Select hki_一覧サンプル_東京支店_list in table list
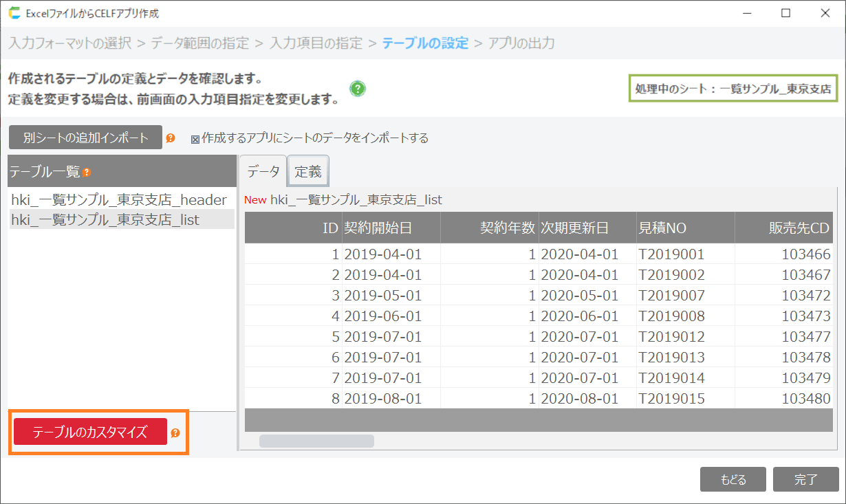846x504 pixels. point(105,220)
